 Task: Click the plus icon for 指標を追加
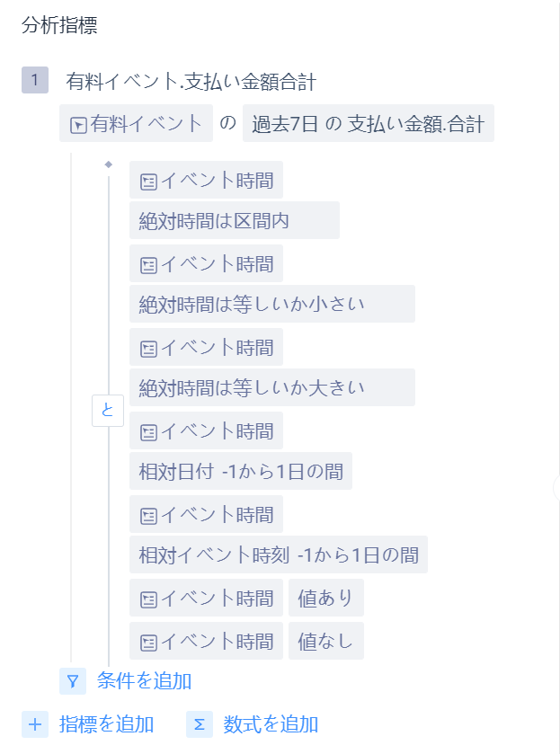[35, 724]
